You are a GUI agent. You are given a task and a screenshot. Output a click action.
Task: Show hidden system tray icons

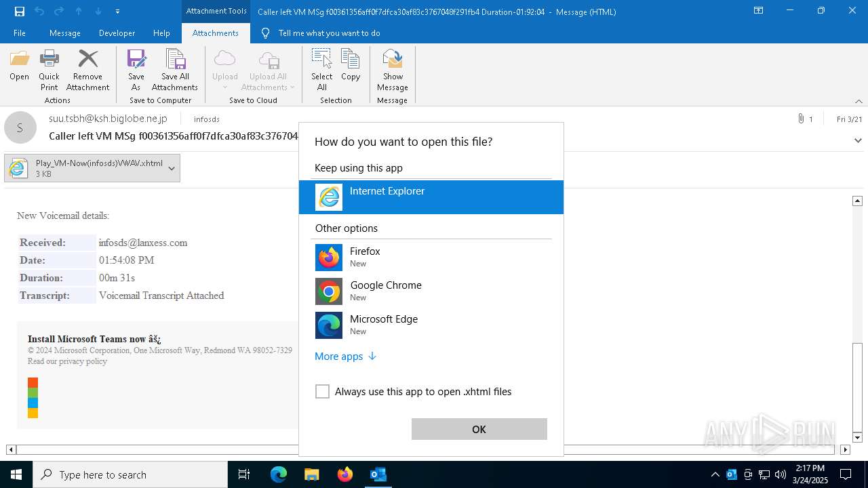pos(715,474)
